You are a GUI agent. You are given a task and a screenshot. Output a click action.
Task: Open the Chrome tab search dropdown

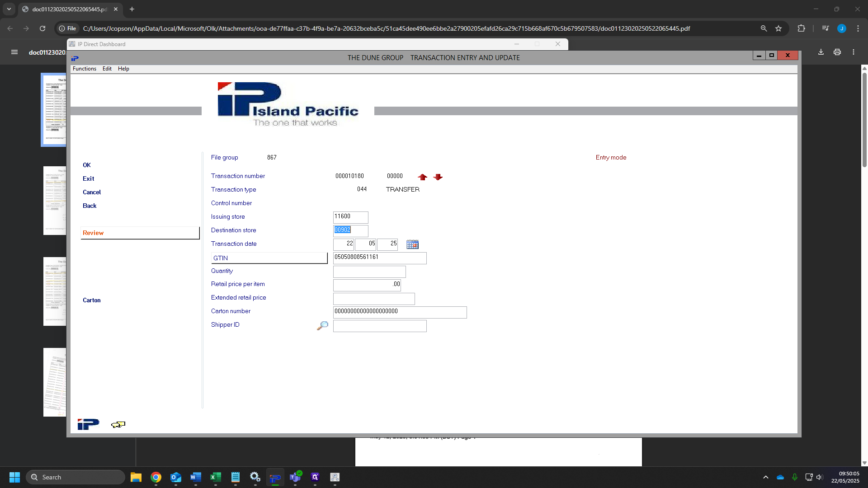point(9,9)
